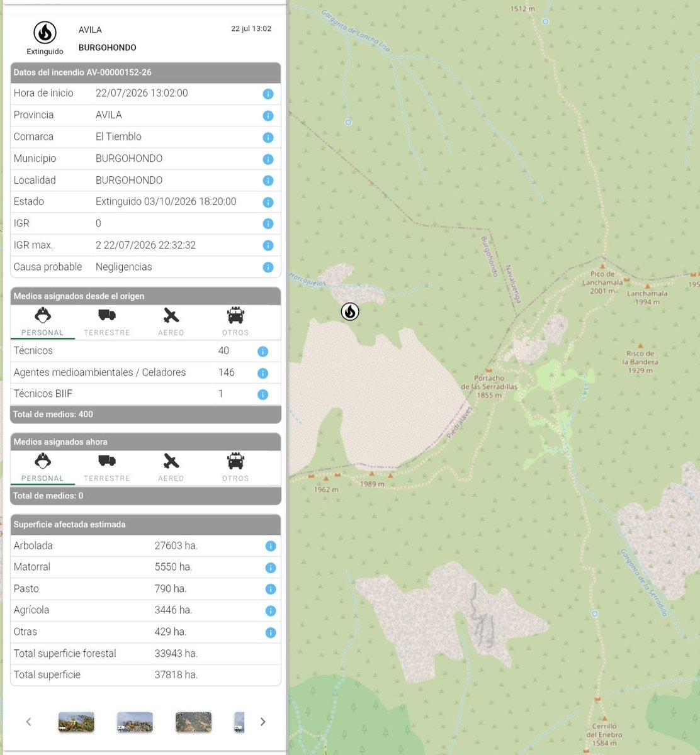The height and width of the screenshot is (755, 700).
Task: Open info icon for Comarca El Tiemblo
Action: tap(268, 137)
